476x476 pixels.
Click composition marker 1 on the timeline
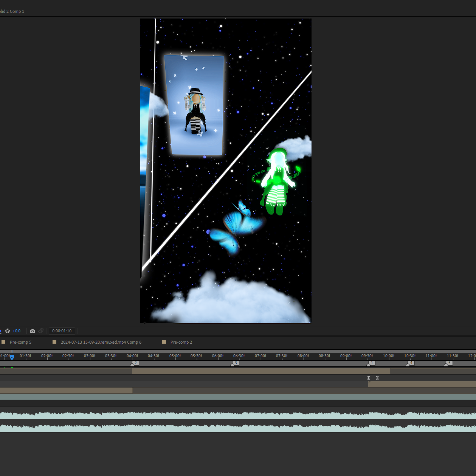tap(372, 363)
